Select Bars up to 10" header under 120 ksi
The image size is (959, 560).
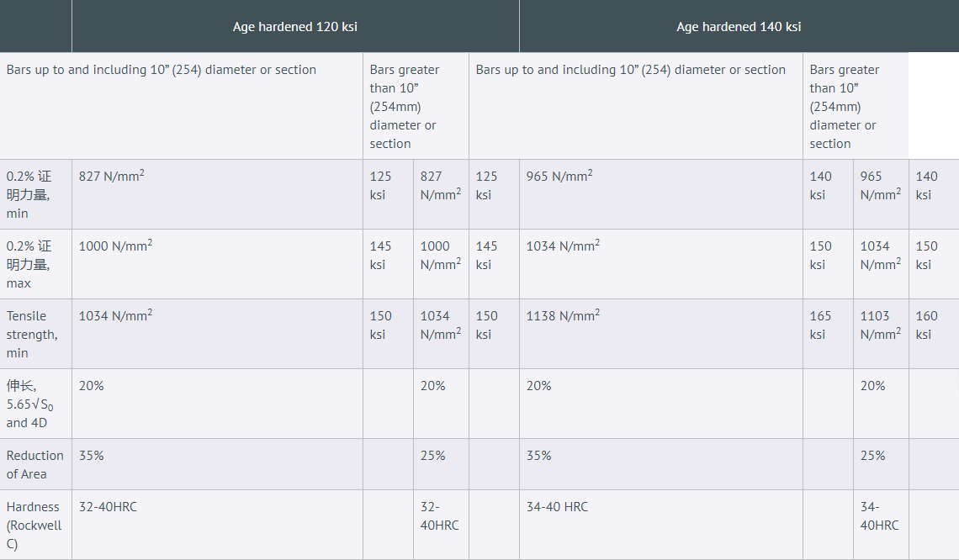point(162,70)
